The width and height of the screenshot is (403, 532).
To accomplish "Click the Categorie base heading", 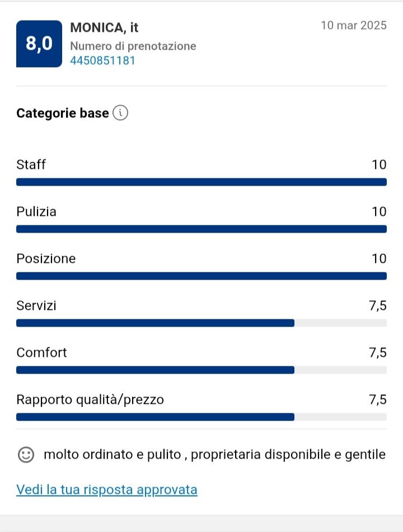I will point(63,113).
